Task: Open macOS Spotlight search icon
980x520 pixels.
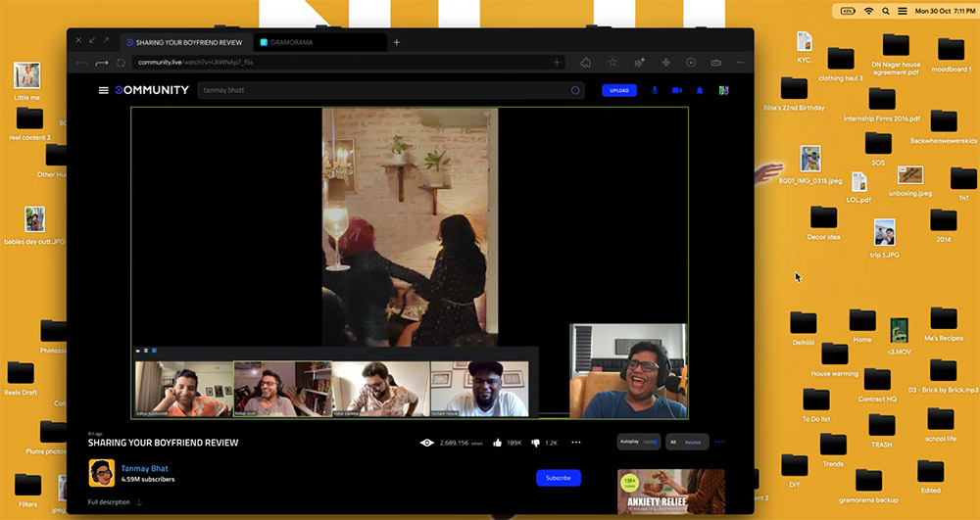Action: click(886, 11)
